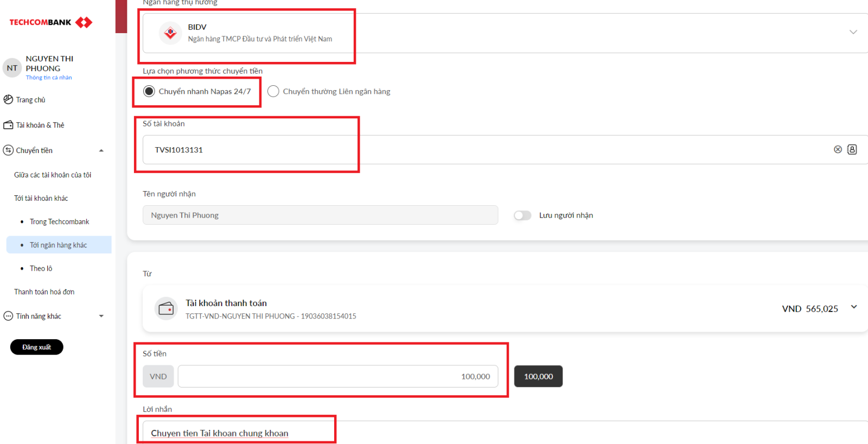Image resolution: width=868 pixels, height=444 pixels.
Task: Open the beneficiary bank dropdown chevron
Action: (x=853, y=33)
